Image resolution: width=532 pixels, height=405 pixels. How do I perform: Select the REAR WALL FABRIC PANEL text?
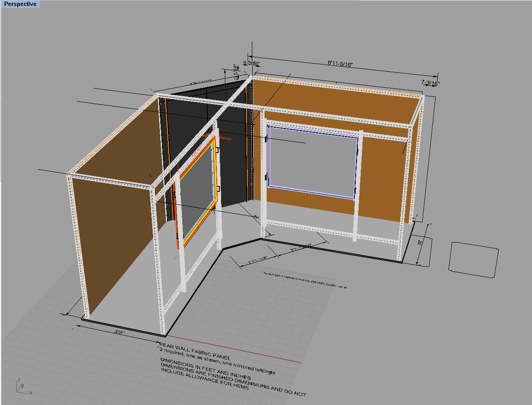point(195,351)
